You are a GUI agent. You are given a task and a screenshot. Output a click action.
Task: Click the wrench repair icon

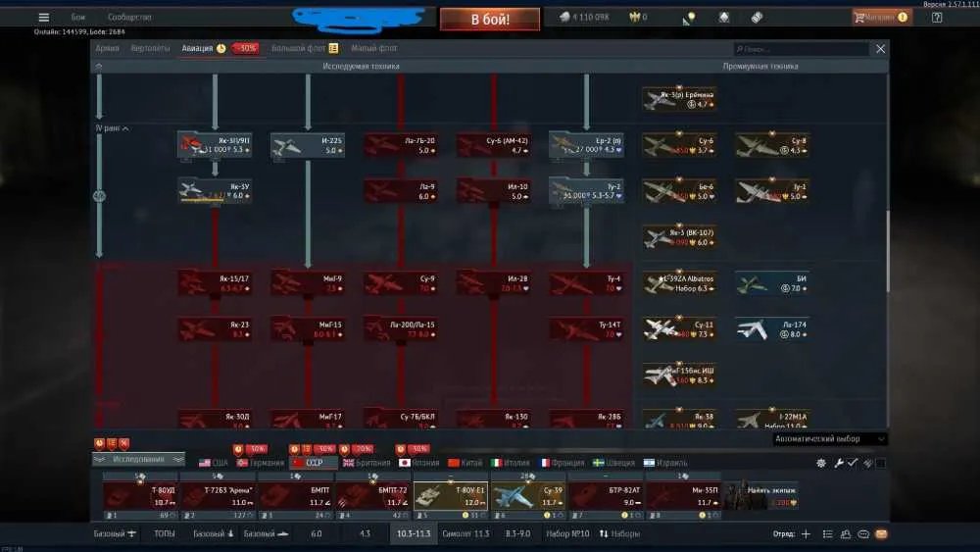[839, 463]
